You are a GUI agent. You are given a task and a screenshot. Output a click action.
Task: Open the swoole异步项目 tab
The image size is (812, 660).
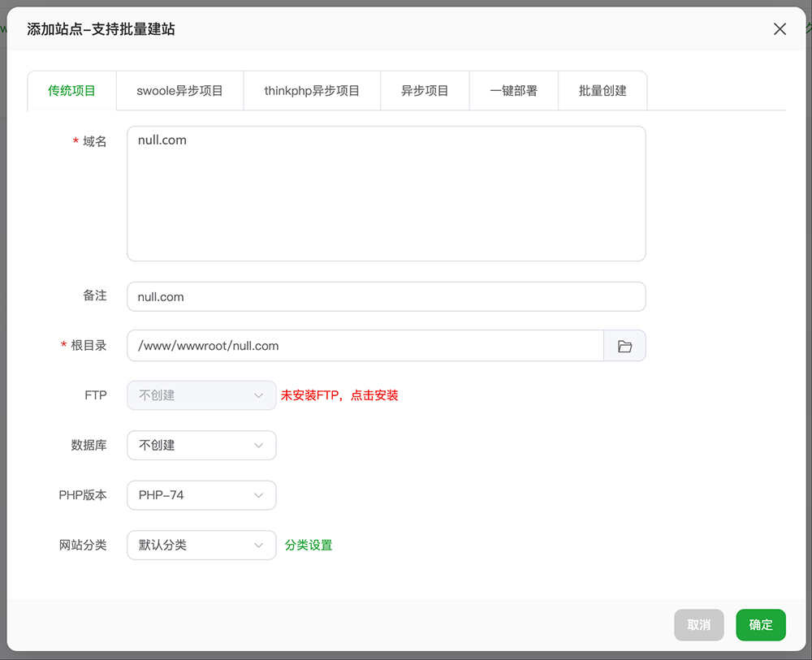pyautogui.click(x=179, y=91)
